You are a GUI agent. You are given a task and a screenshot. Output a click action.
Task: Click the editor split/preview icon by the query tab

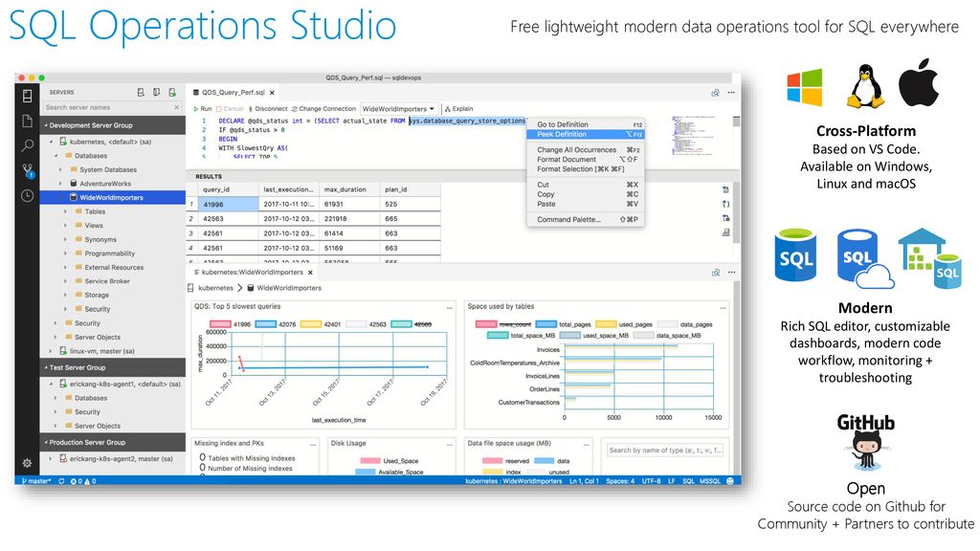click(715, 93)
